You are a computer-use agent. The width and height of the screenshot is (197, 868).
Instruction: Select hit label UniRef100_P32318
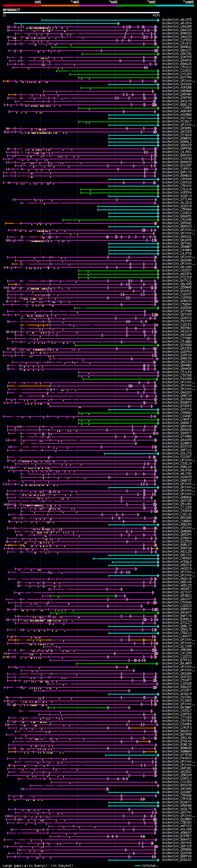177,277
